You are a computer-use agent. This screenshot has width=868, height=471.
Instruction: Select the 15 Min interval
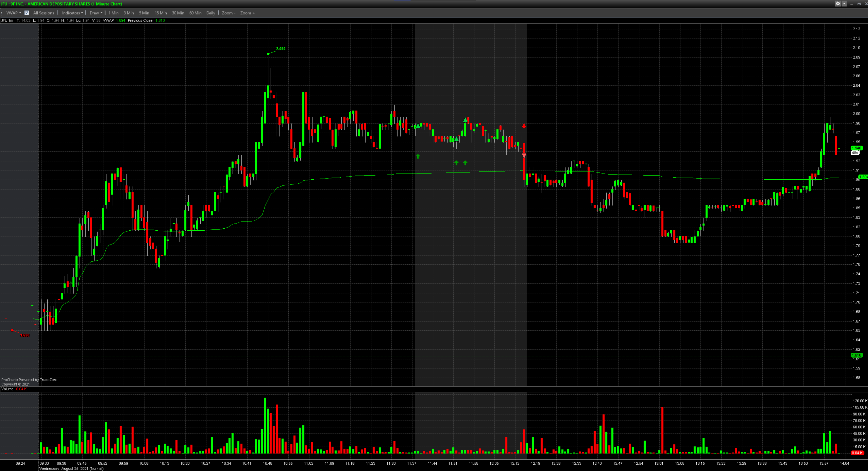[x=161, y=13]
